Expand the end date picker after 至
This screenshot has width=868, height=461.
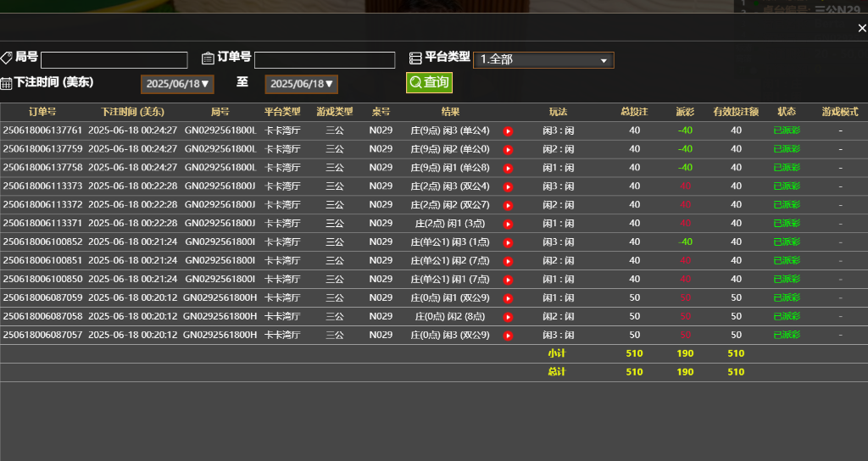tap(301, 84)
